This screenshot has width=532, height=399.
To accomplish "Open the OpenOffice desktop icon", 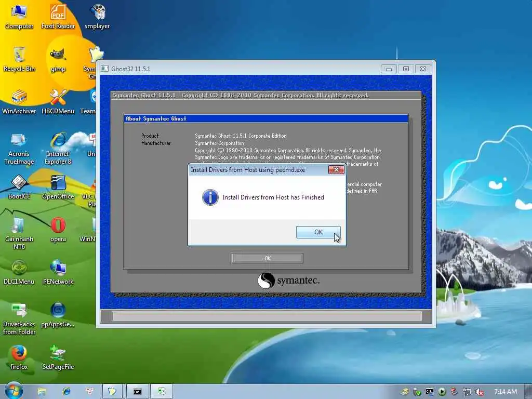I will [58, 187].
